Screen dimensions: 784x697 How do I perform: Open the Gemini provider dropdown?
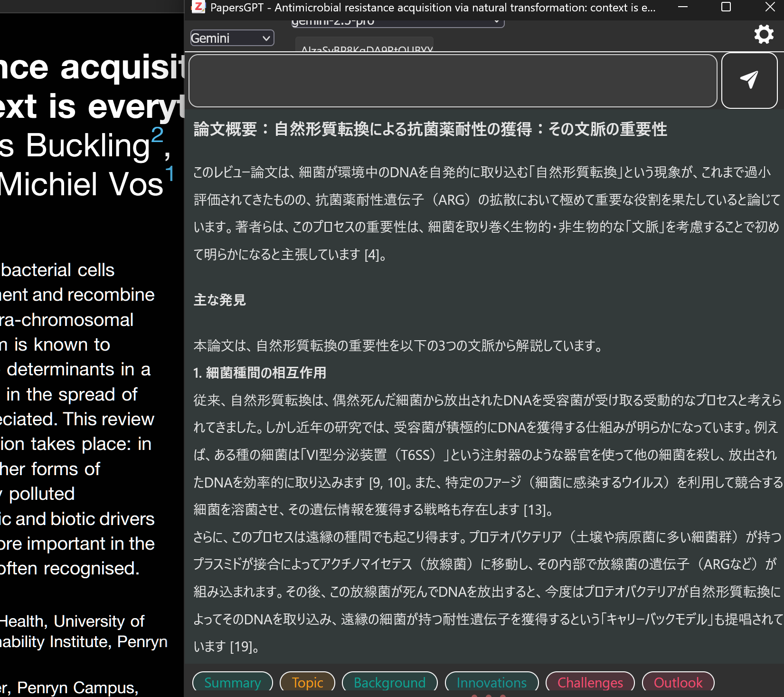coord(232,38)
